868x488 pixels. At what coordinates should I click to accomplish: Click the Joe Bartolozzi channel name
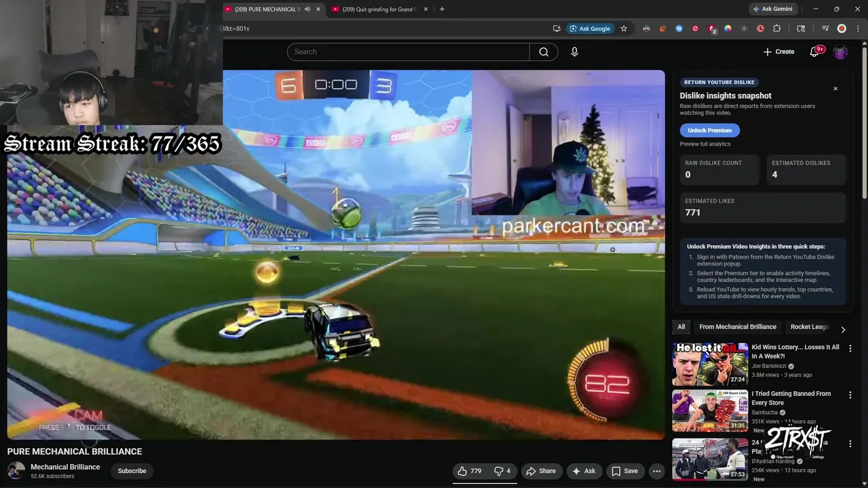[769, 366]
